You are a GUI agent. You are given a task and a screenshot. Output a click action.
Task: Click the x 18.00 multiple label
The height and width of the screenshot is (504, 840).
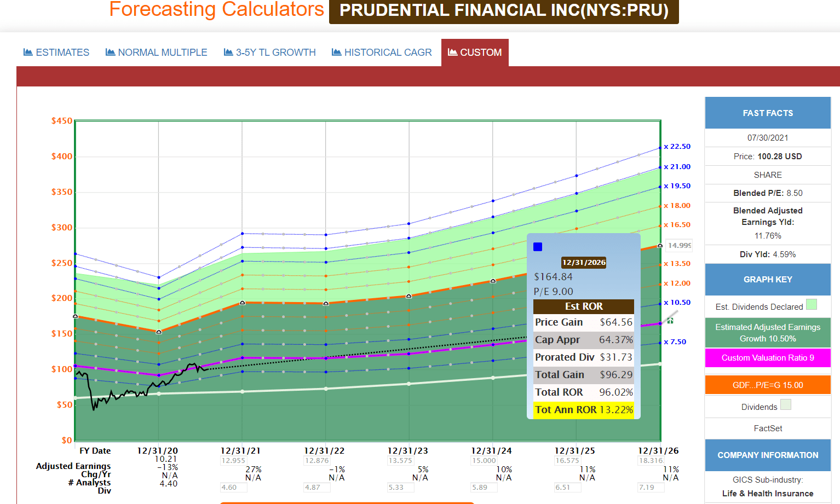[x=677, y=206]
